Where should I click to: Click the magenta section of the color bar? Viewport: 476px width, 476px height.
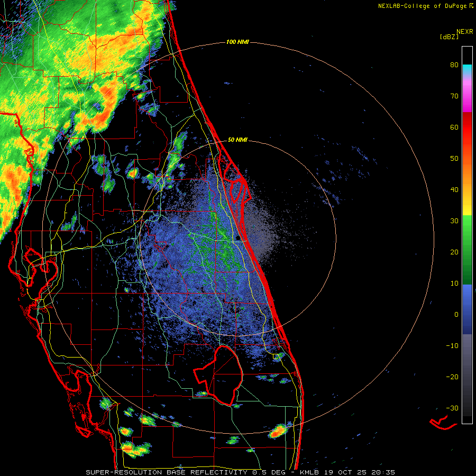coord(467,97)
